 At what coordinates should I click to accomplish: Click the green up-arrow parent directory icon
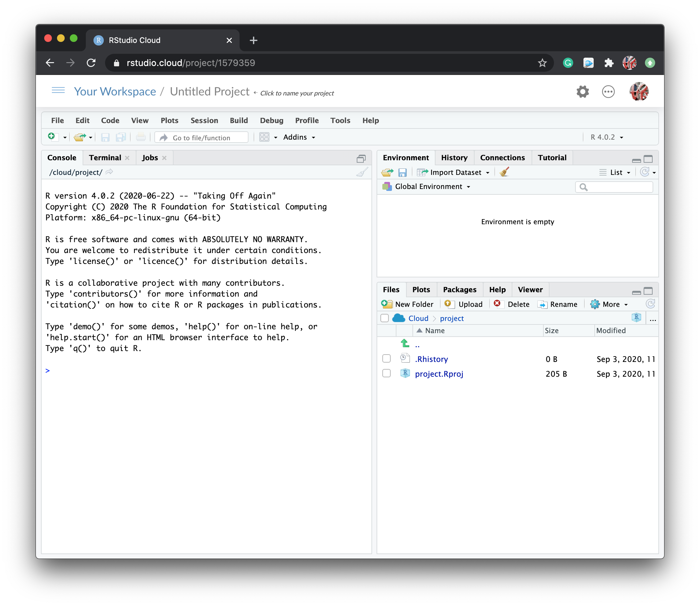click(405, 343)
